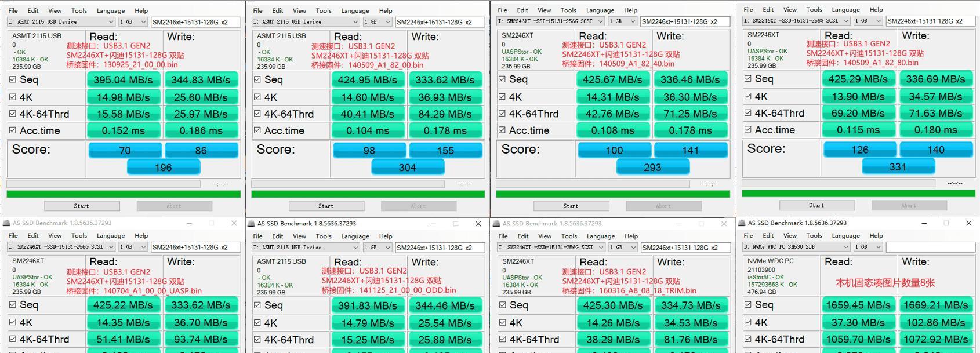The image size is (980, 353).
Task: Click the name text field in the TRIM.bin window
Action: [685, 248]
